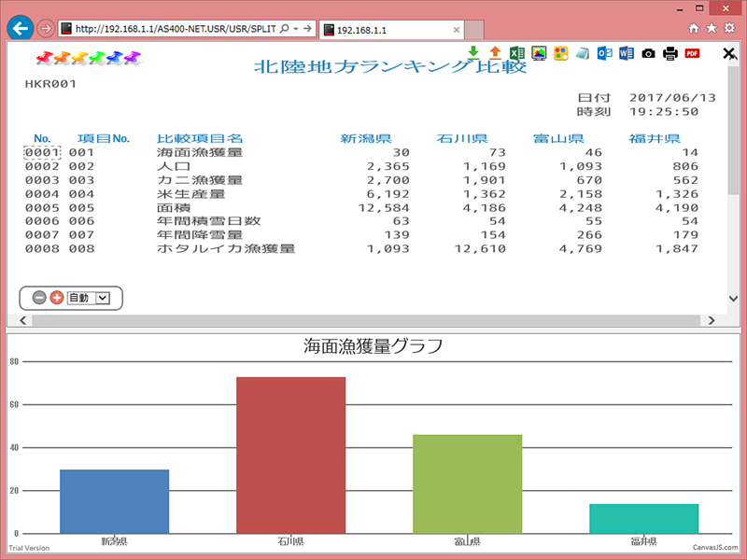Zoom in with red plus button
Image resolution: width=747 pixels, height=560 pixels.
coord(57,298)
